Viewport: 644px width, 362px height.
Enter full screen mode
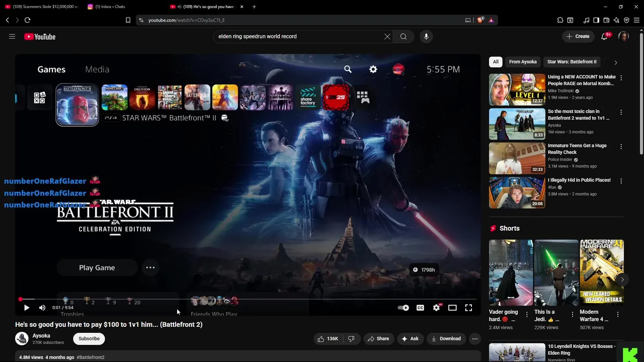click(468, 308)
